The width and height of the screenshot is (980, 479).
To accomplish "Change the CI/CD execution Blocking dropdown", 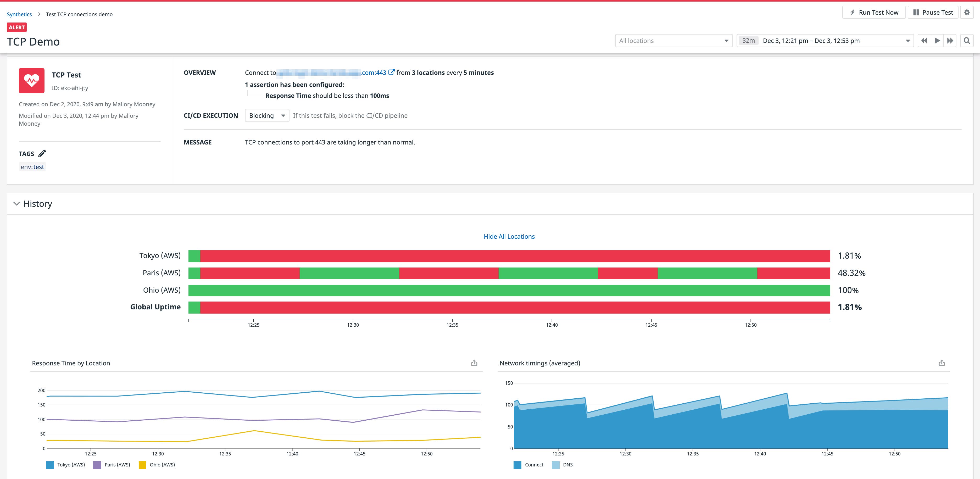I will [267, 115].
